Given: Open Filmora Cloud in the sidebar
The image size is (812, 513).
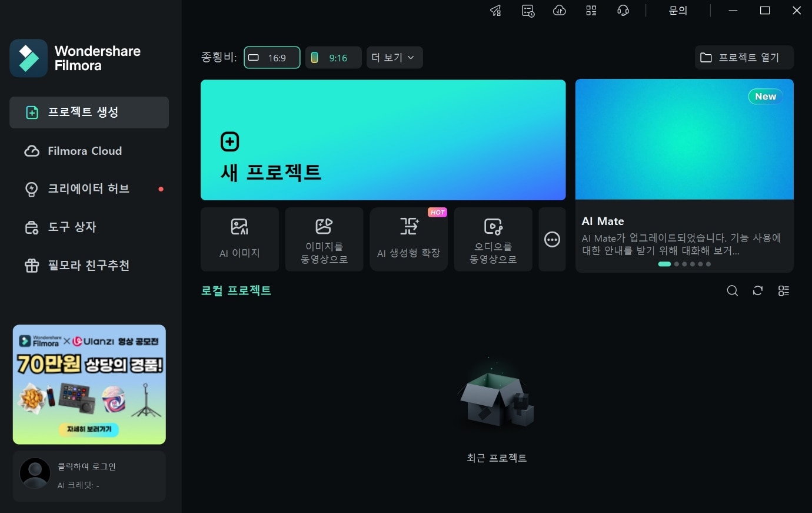Looking at the screenshot, I should pos(89,151).
